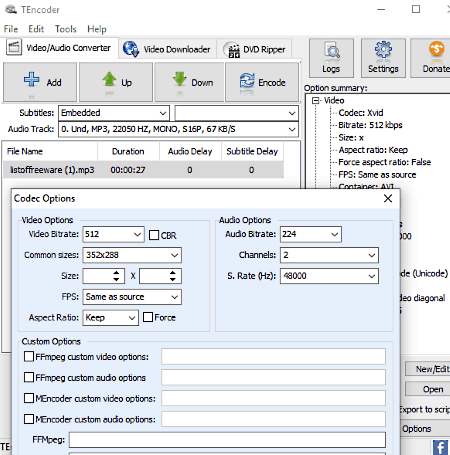Open the File menu
The height and width of the screenshot is (455, 450).
pyautogui.click(x=11, y=29)
